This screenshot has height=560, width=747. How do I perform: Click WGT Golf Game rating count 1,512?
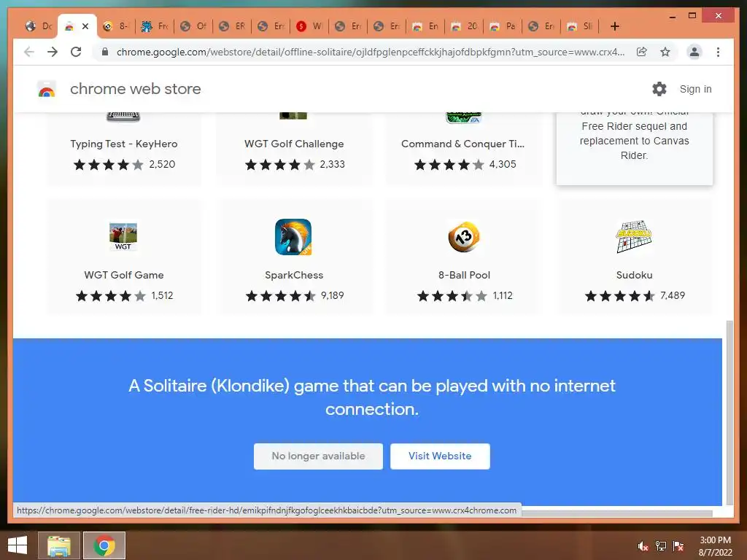click(162, 296)
